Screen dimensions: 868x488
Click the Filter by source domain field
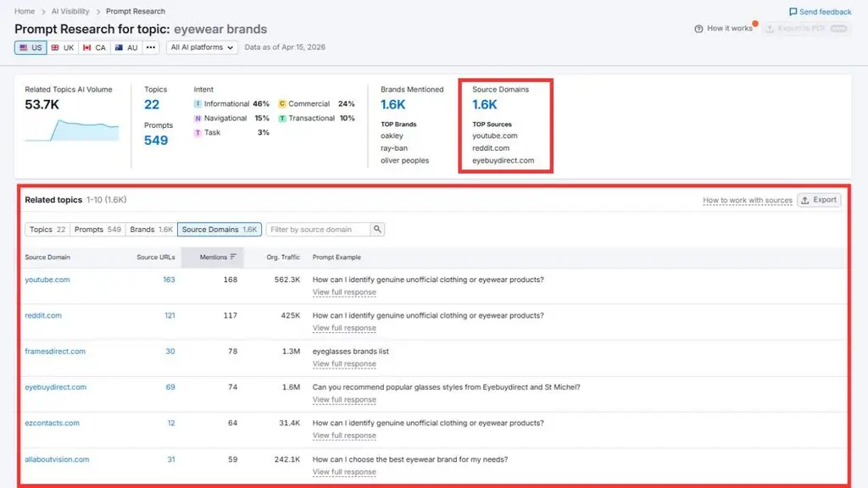tap(319, 229)
